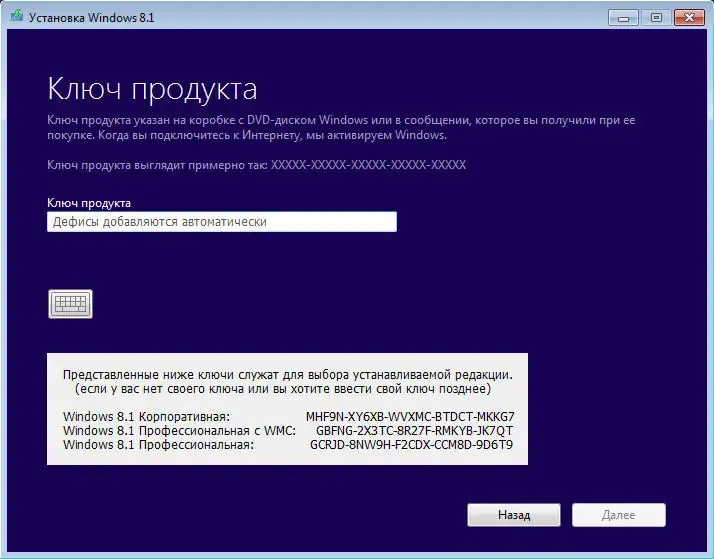The width and height of the screenshot is (714, 559).
Task: Click the Ключ продукта field label
Action: coord(89,203)
